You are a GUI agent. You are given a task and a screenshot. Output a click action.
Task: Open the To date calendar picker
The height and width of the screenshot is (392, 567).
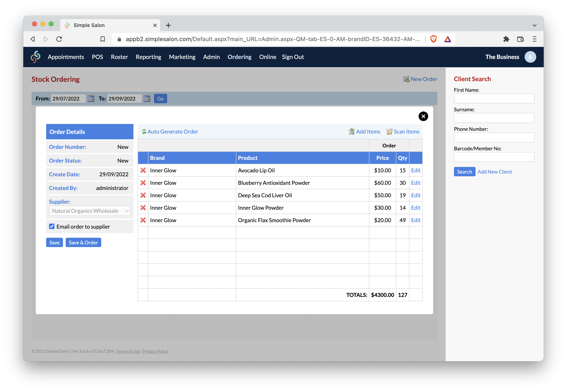tap(147, 99)
